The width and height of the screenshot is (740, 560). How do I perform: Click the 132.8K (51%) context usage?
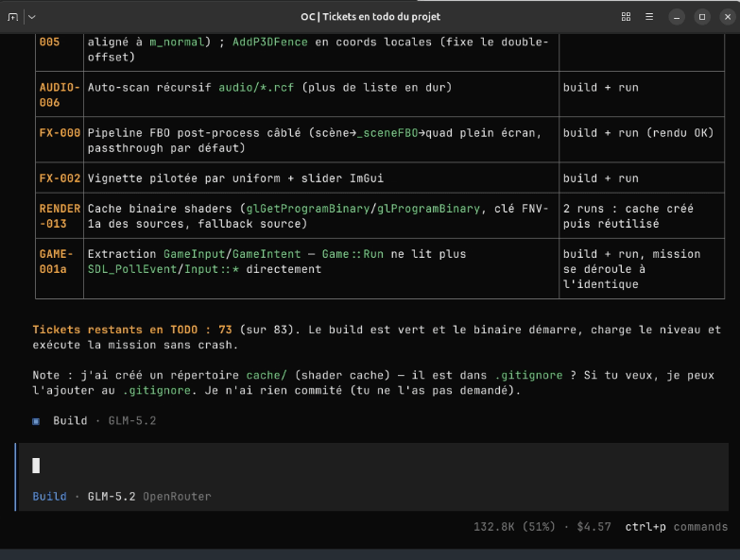[514, 527]
